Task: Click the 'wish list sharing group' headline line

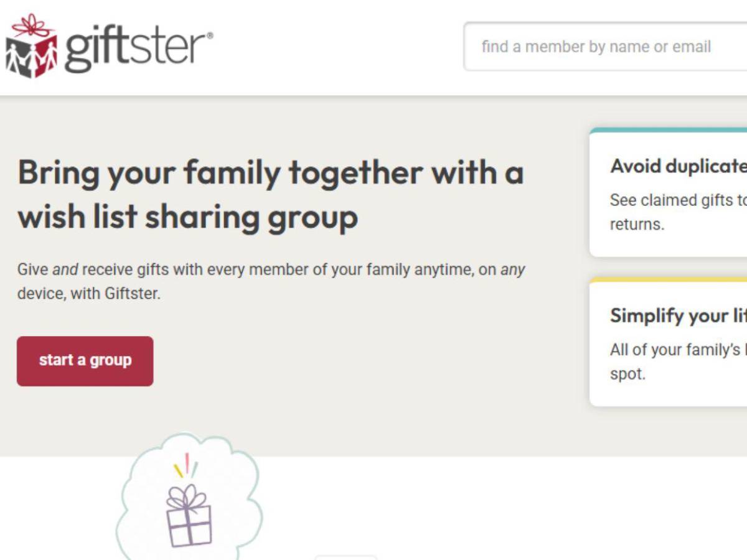Action: (187, 217)
